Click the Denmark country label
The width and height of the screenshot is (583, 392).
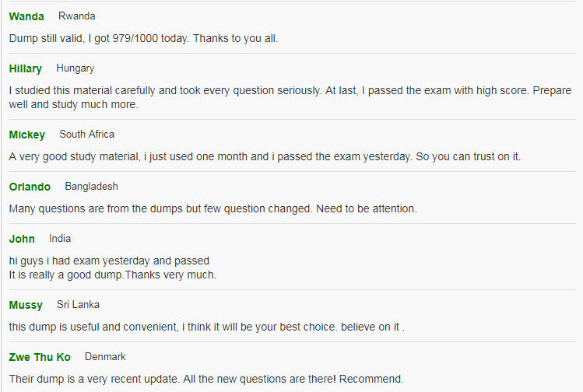[105, 357]
